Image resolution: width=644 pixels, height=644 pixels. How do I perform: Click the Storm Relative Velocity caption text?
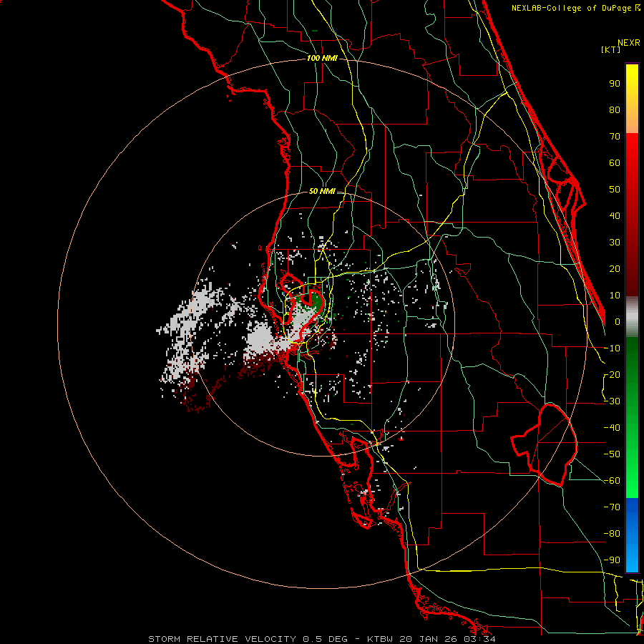(x=321, y=639)
